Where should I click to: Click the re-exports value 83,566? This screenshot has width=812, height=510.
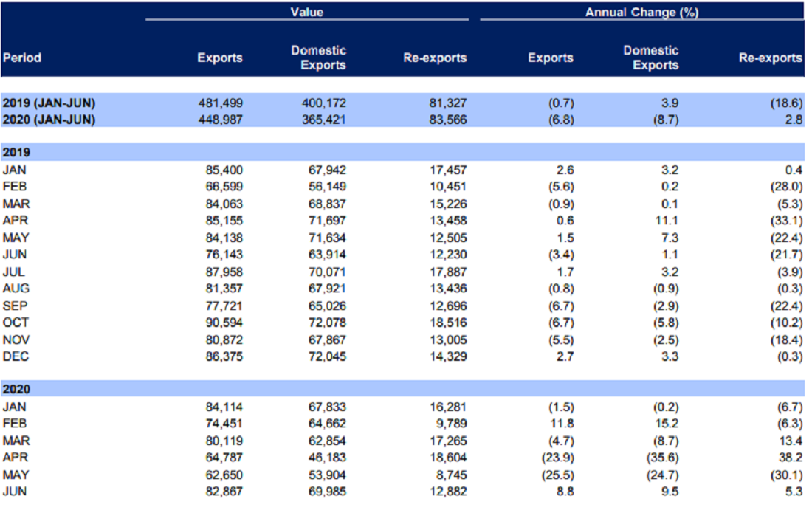coord(448,120)
